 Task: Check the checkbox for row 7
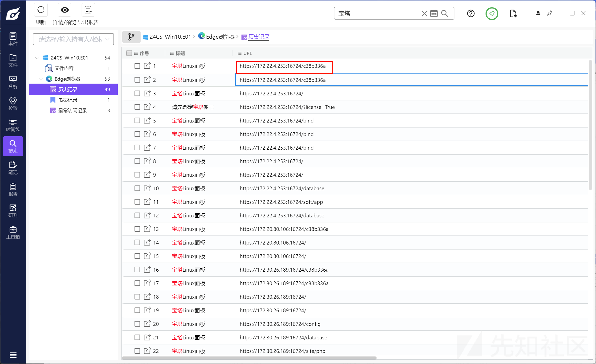137,148
